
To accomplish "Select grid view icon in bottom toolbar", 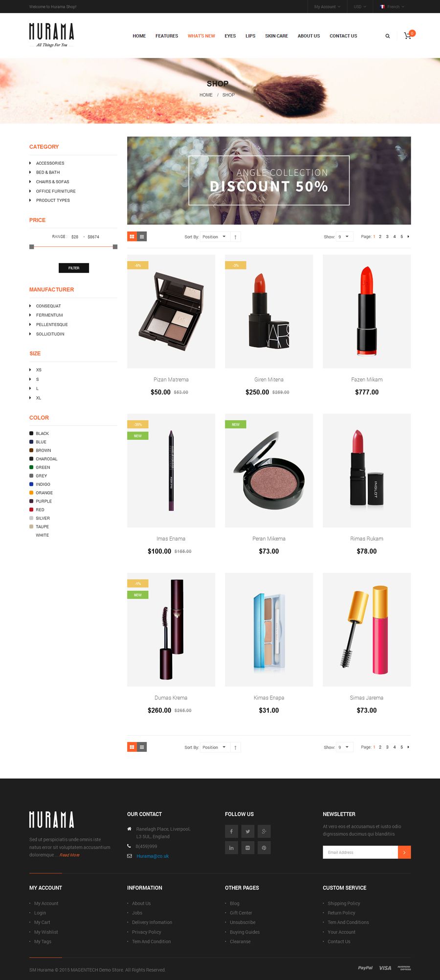I will pos(132,747).
